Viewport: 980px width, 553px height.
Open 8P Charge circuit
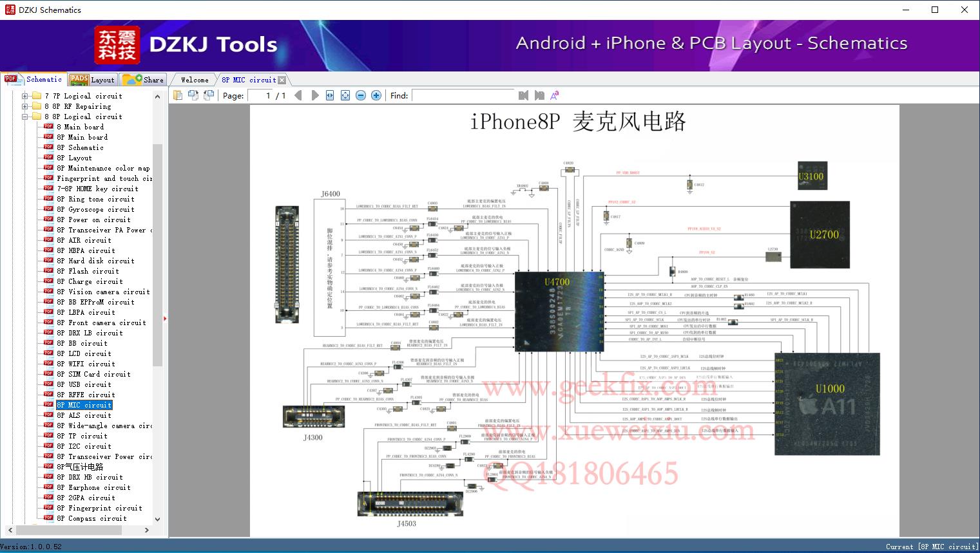[90, 281]
